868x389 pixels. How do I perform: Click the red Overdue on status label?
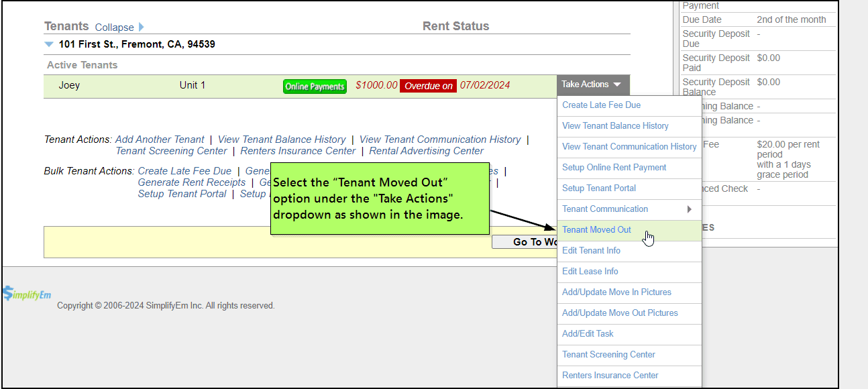428,86
